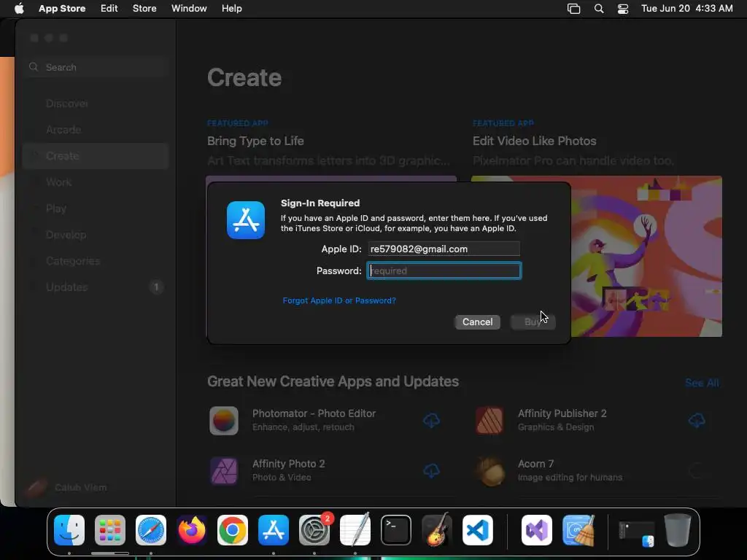
Task: Open Launchpad in the dock
Action: [110, 530]
